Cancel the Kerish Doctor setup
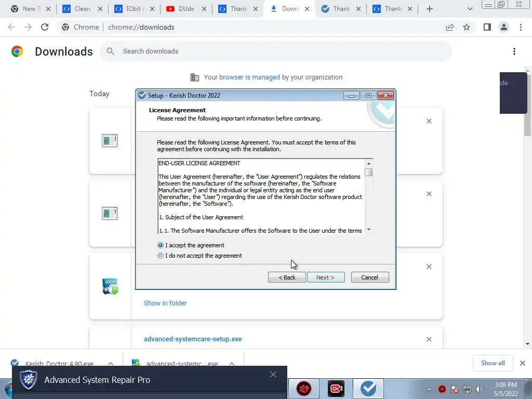532x399 pixels. tap(370, 277)
